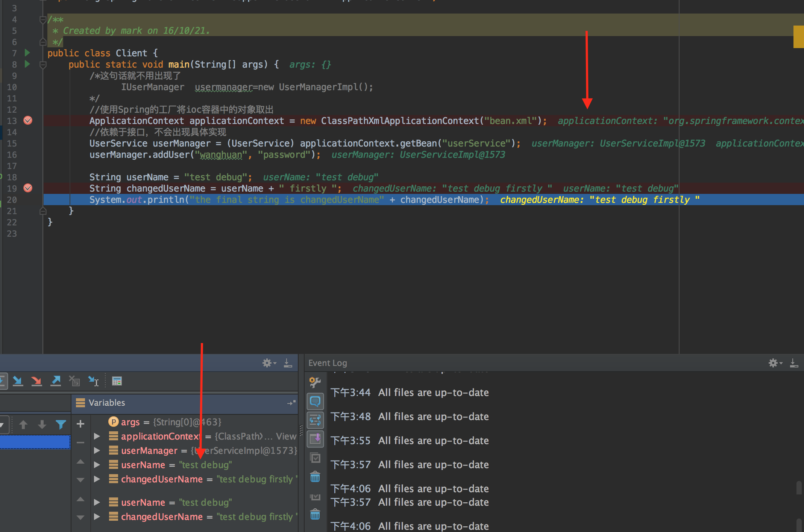Click "bean.xml" string in code
This screenshot has height=532, width=804.
pyautogui.click(x=510, y=121)
